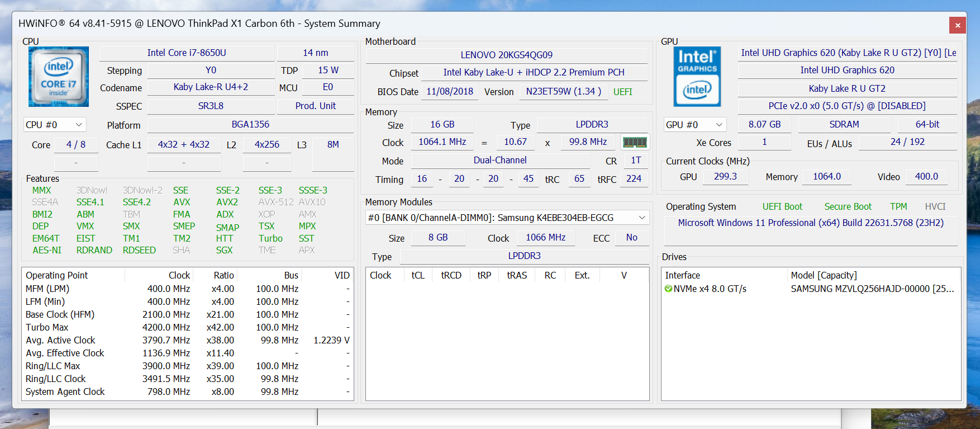Select the BGA1356 platform value
Screen dimensions: 980x429
pos(250,124)
